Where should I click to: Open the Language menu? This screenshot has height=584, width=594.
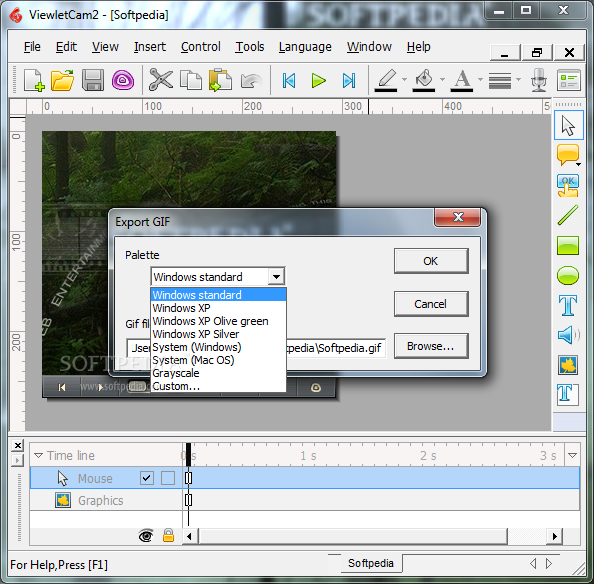(305, 47)
